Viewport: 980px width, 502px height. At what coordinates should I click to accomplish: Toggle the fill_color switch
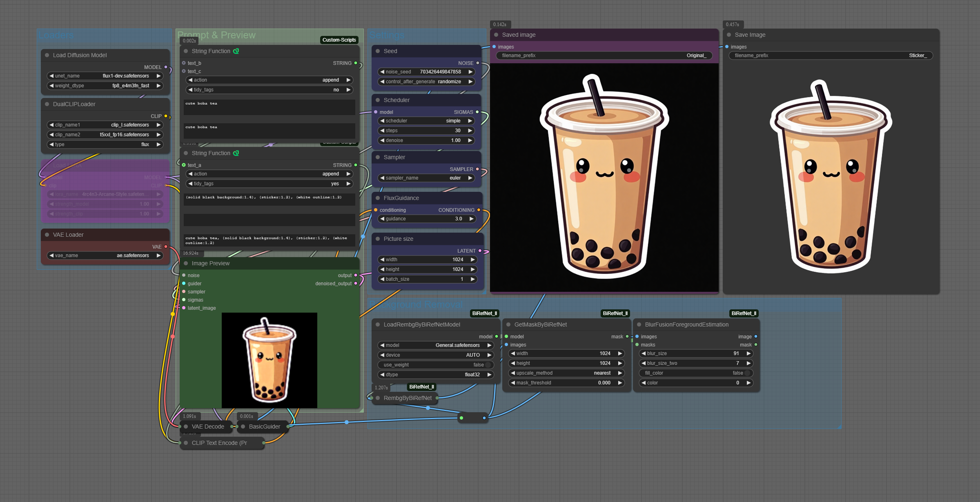coord(747,373)
